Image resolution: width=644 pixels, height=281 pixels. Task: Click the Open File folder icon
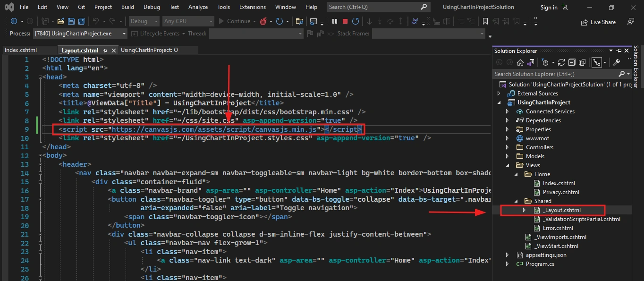pyautogui.click(x=60, y=21)
